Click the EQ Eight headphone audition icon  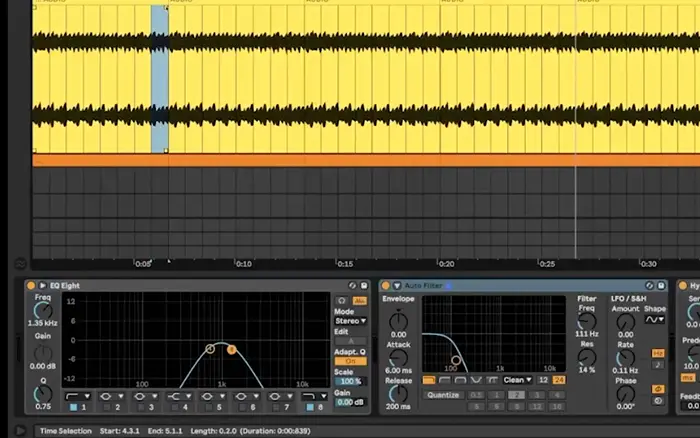(342, 299)
